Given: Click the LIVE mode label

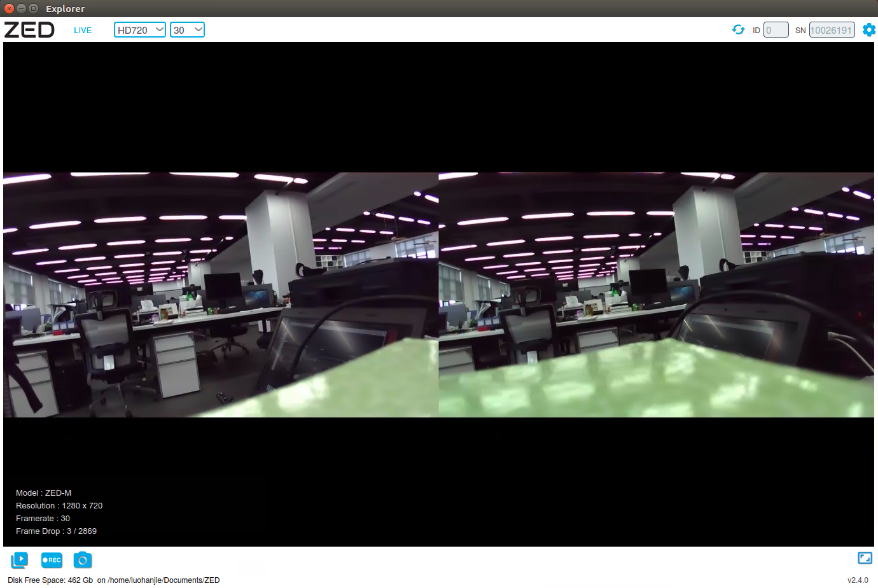Looking at the screenshot, I should point(83,31).
